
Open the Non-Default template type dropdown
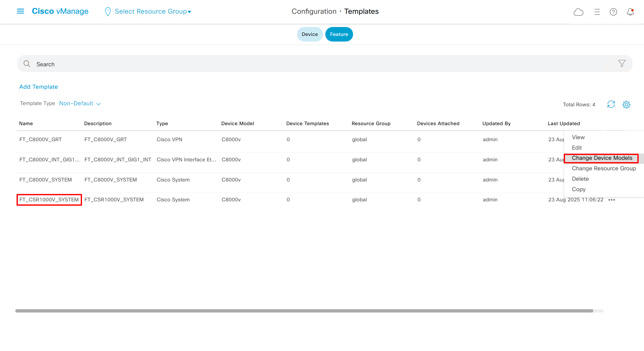point(80,103)
